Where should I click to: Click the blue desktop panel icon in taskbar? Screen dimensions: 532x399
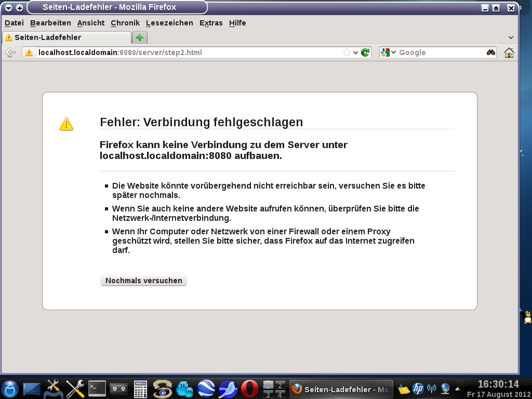pos(32,390)
